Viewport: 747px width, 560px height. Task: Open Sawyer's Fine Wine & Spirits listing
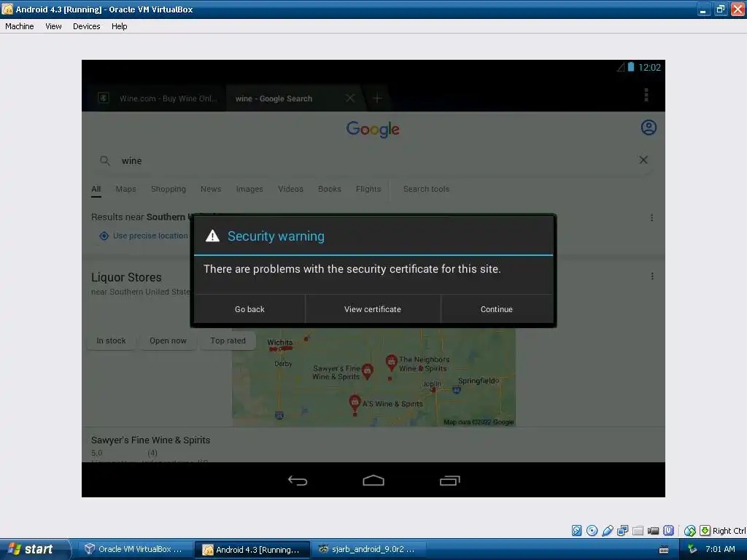[150, 440]
